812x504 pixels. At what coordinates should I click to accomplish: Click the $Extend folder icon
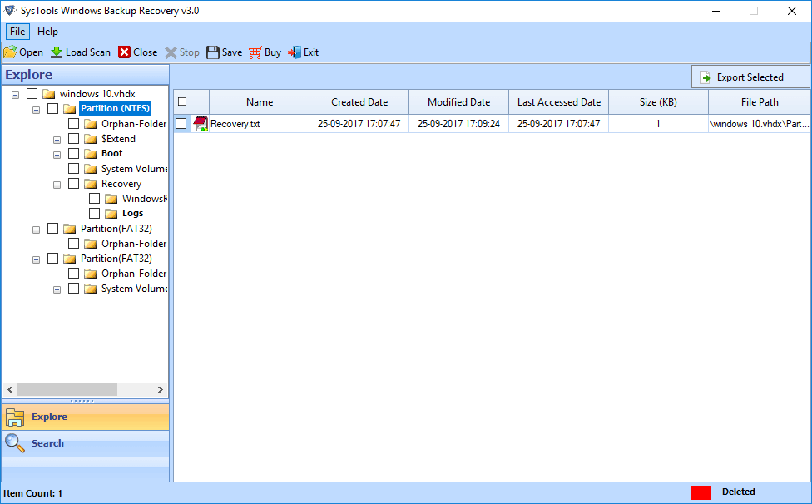91,139
